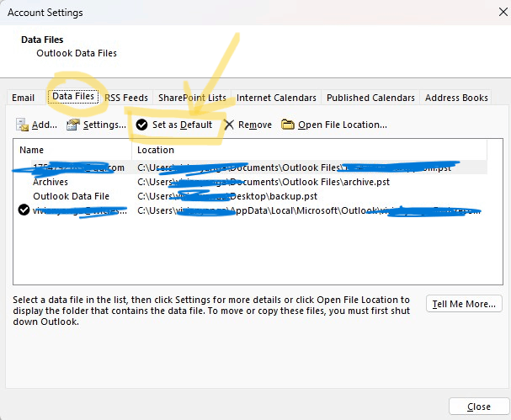Close Account Settings with the title bar X
The width and height of the screenshot is (511, 420).
[503, 13]
